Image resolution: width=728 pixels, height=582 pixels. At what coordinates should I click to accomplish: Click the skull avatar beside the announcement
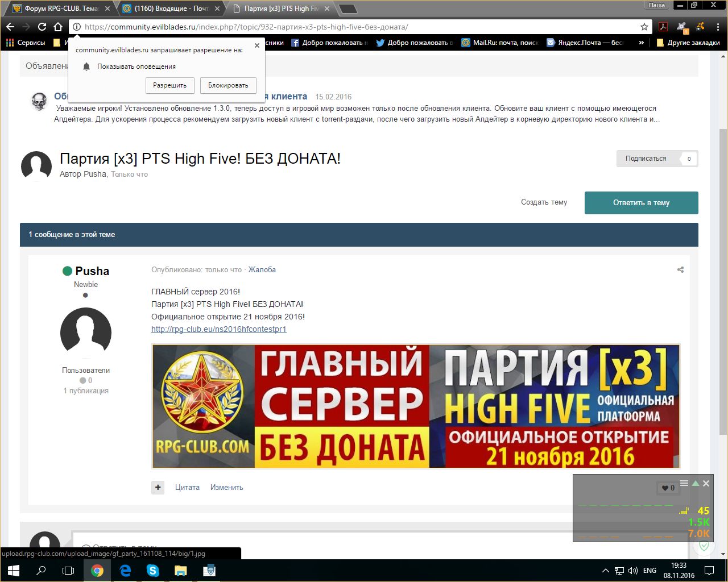click(39, 101)
